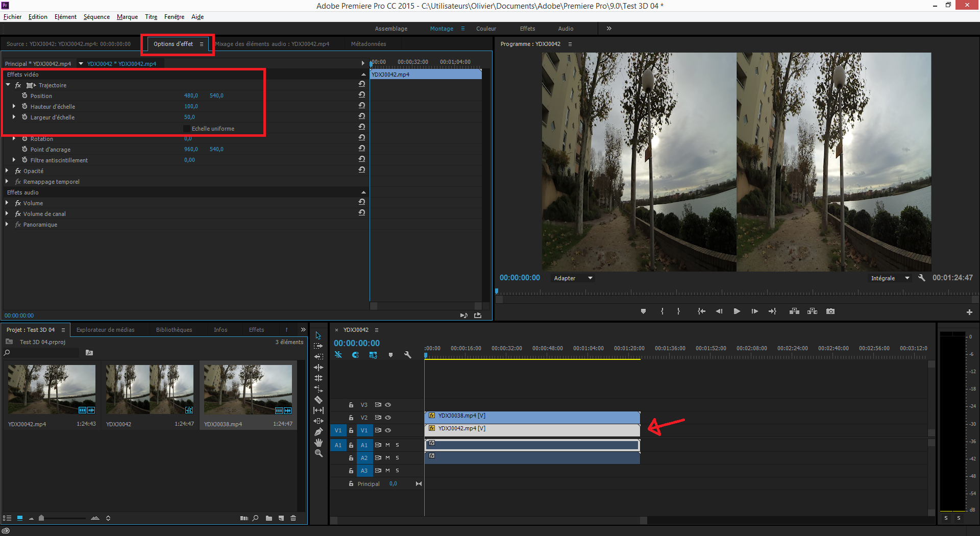Add marker in the timeline panel
This screenshot has height=536, width=980.
[390, 355]
